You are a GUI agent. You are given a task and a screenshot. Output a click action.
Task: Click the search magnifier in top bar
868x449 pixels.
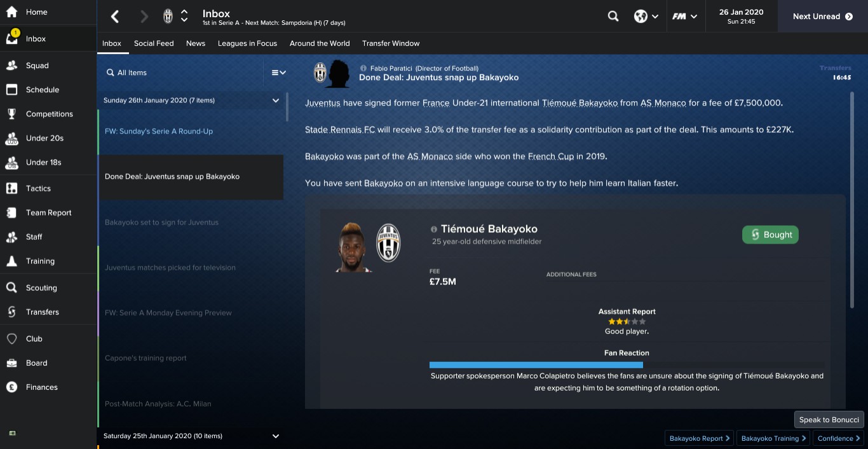613,17
